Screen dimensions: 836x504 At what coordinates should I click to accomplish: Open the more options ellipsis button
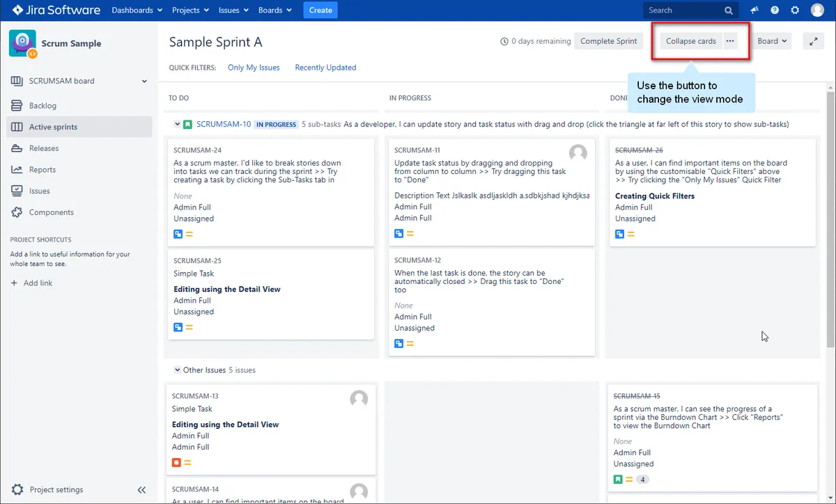pyautogui.click(x=730, y=41)
